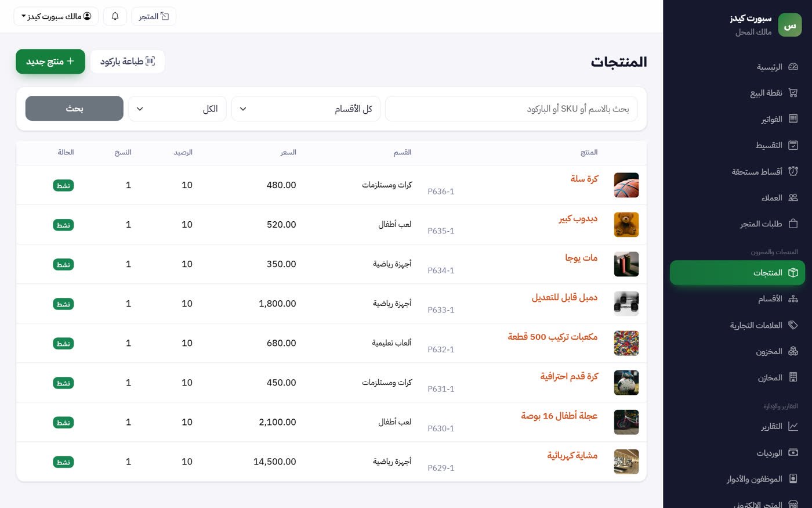Viewport: 812px width, 508px height.
Task: Click the gray بحث search button
Action: [x=74, y=109]
